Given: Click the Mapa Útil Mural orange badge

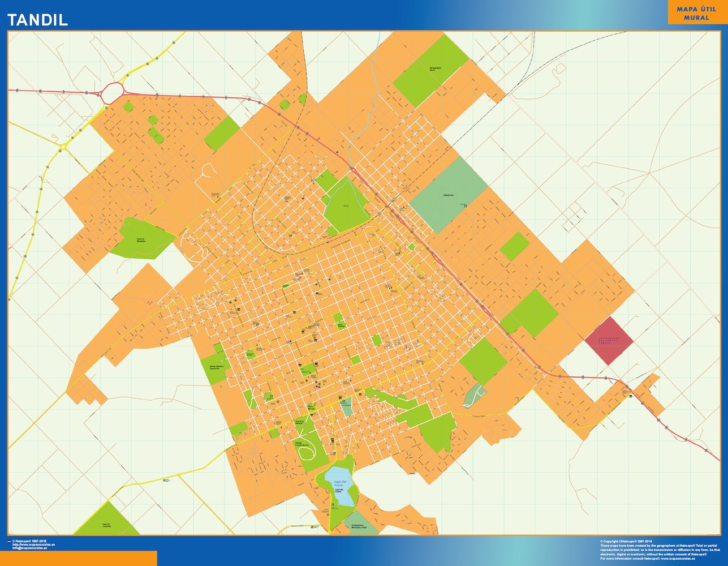Looking at the screenshot, I should click(696, 13).
